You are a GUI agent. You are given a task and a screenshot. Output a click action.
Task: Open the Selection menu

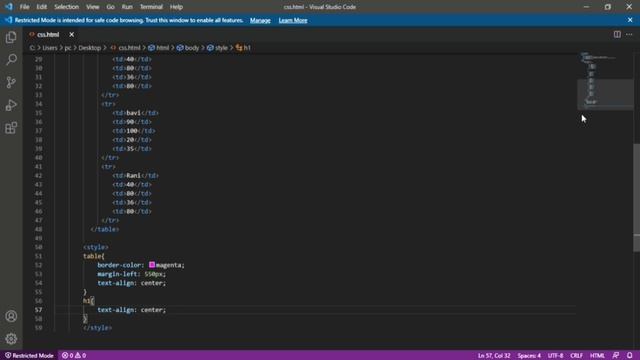point(67,7)
